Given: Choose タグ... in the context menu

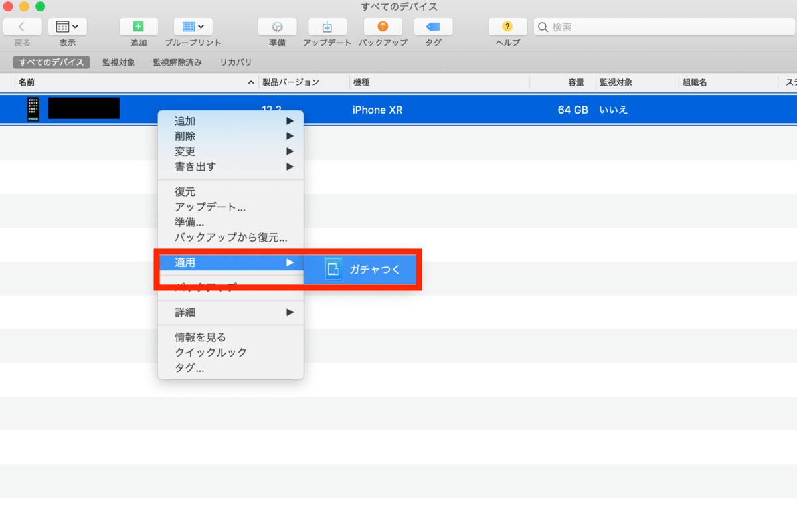Looking at the screenshot, I should click(x=230, y=368).
